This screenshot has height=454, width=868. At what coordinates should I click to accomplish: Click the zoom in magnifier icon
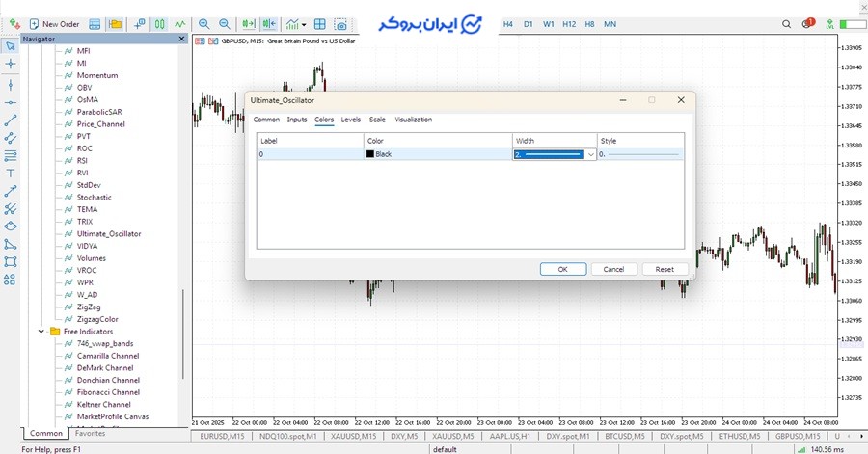coord(203,23)
